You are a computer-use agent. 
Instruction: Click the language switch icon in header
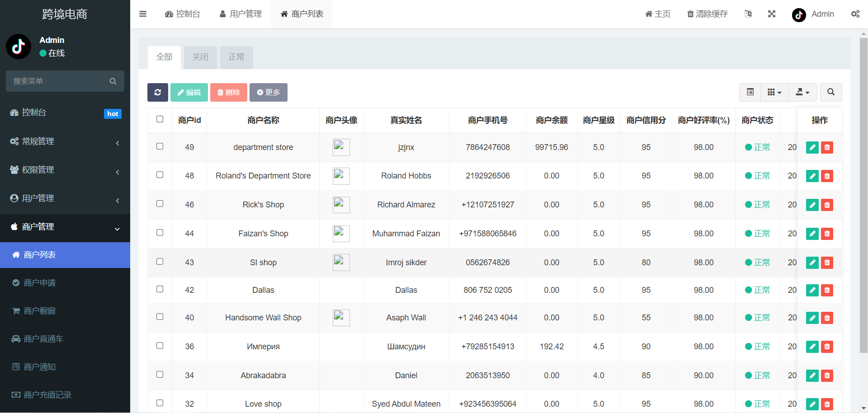tap(748, 14)
